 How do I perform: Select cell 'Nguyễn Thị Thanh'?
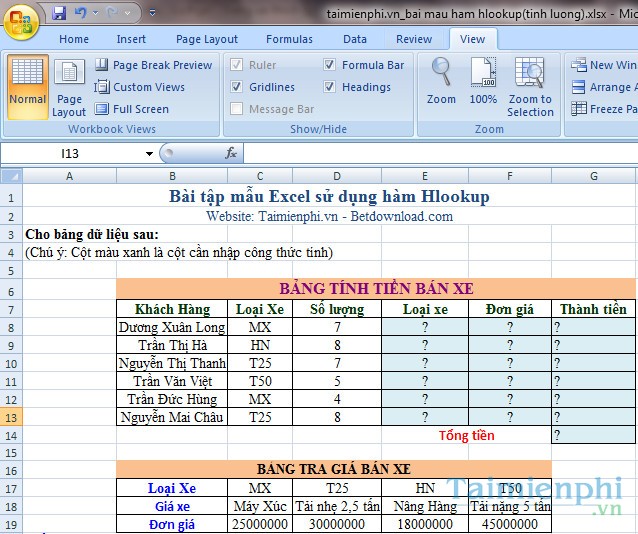coord(172,363)
